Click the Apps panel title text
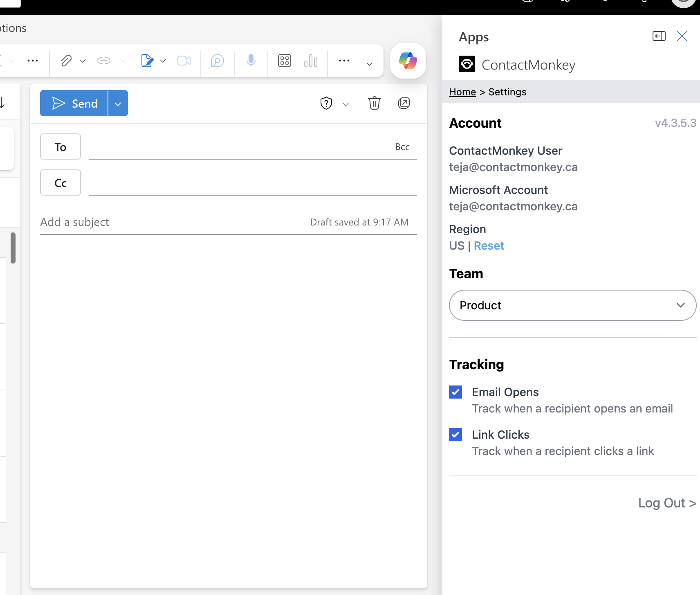This screenshot has height=595, width=700. coord(473,37)
